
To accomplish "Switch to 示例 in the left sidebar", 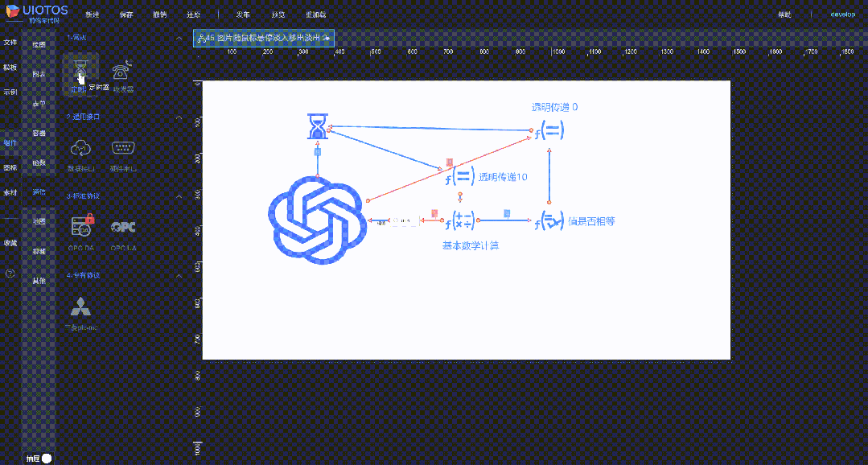I will coord(10,93).
